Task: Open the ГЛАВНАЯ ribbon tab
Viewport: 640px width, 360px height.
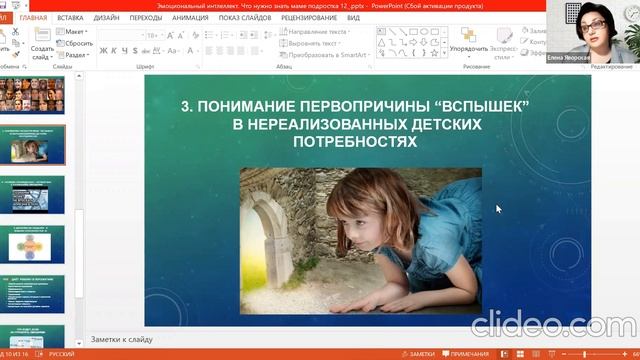Action: click(33, 18)
